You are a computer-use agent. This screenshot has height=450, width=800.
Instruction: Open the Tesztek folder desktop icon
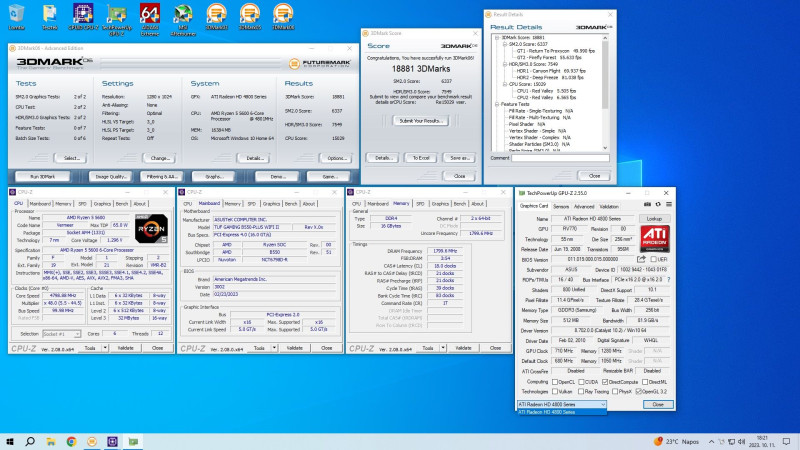(x=49, y=17)
